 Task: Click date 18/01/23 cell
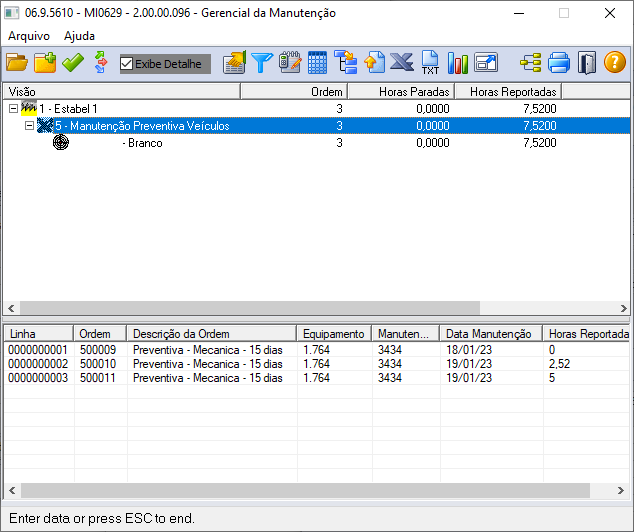(469, 350)
